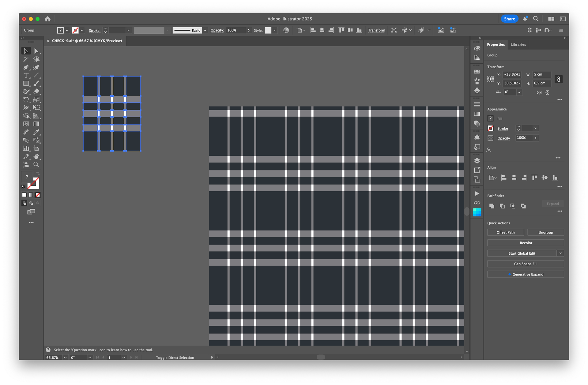Click Unite shape mode in Pathfinder

click(492, 206)
